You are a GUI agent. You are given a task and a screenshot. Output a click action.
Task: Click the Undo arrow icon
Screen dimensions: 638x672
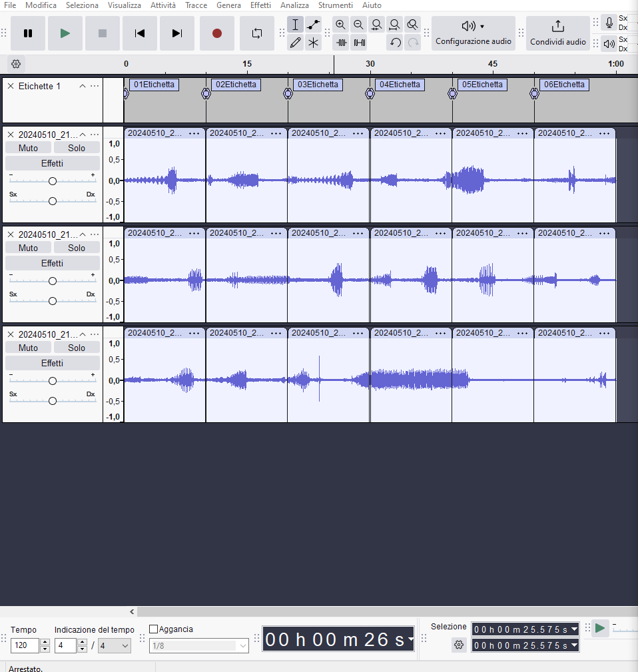[396, 43]
